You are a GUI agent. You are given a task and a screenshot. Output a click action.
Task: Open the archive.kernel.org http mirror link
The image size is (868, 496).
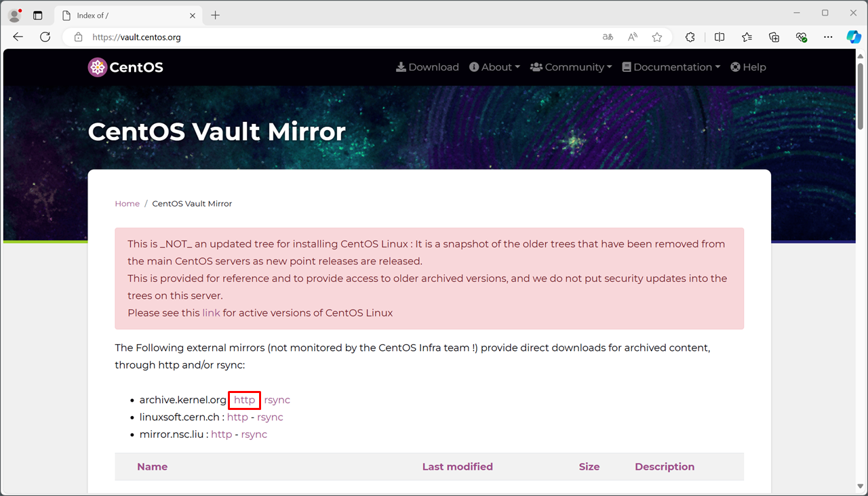pos(244,400)
